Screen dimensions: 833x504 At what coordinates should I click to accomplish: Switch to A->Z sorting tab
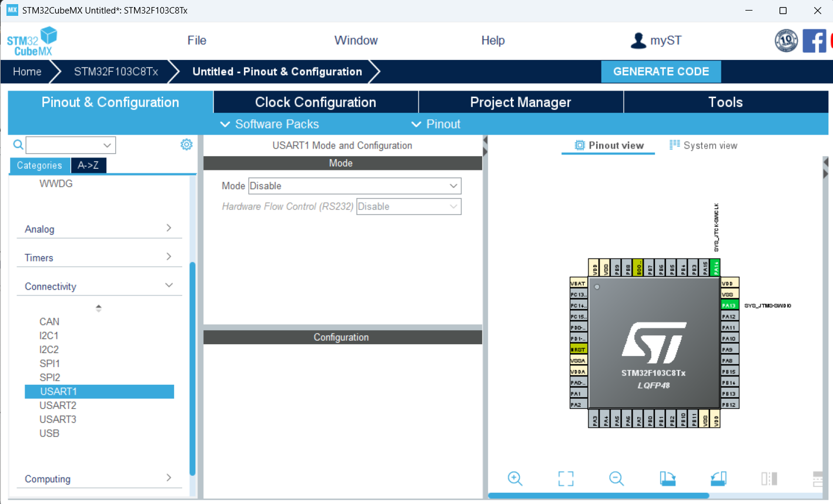(x=88, y=166)
